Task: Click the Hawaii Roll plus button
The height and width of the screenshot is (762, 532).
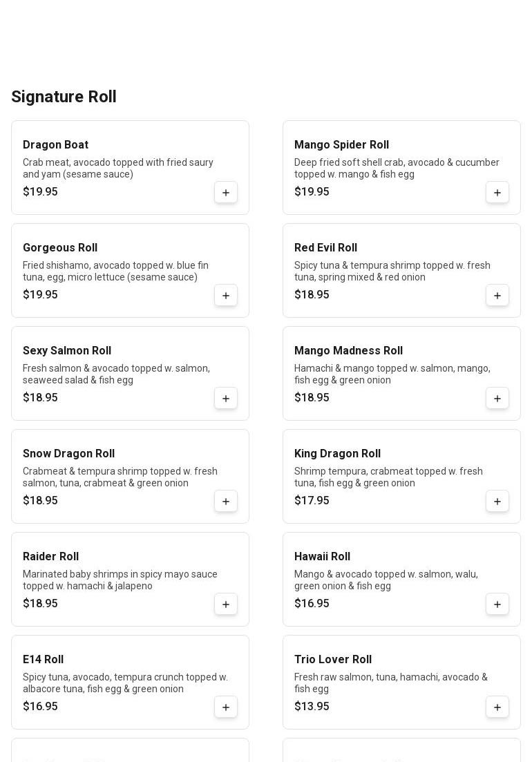Action: coord(497,604)
